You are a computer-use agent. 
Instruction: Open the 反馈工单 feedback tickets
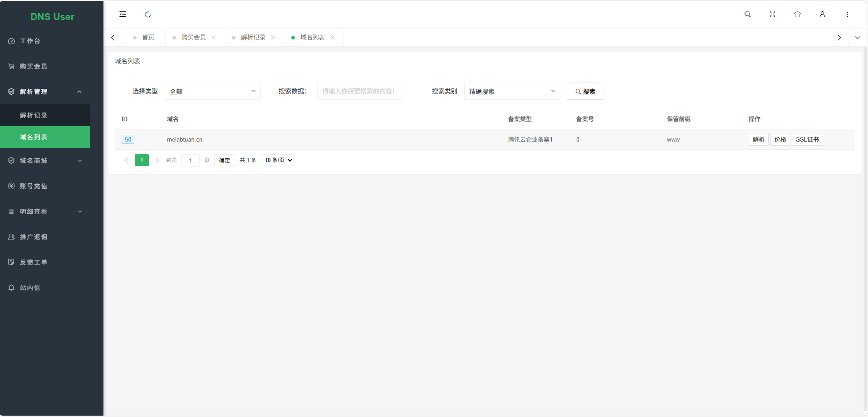33,262
